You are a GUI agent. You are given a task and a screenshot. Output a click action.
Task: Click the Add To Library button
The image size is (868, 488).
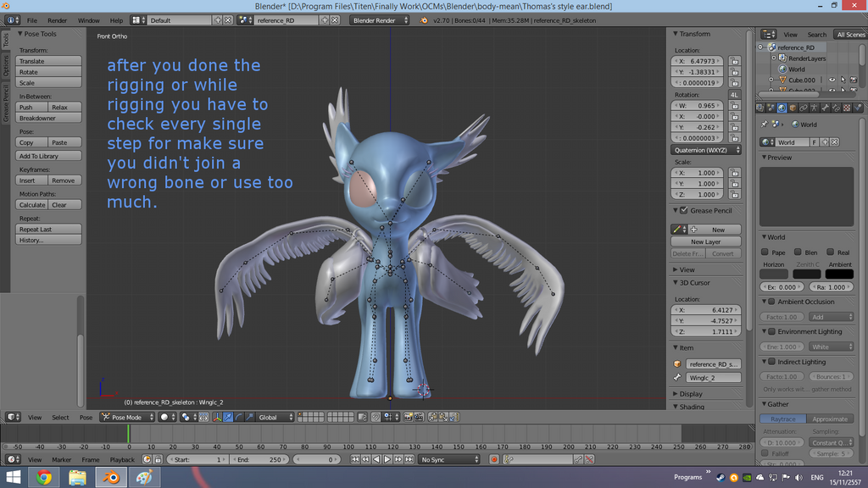pos(48,156)
